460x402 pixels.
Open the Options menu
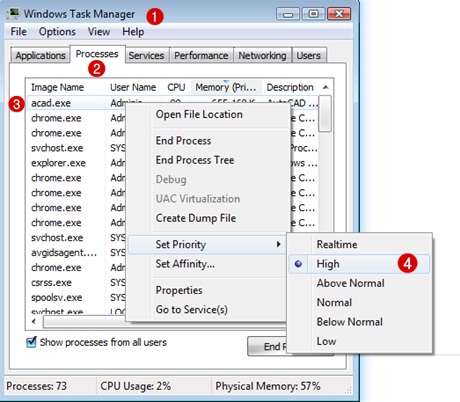[57, 32]
